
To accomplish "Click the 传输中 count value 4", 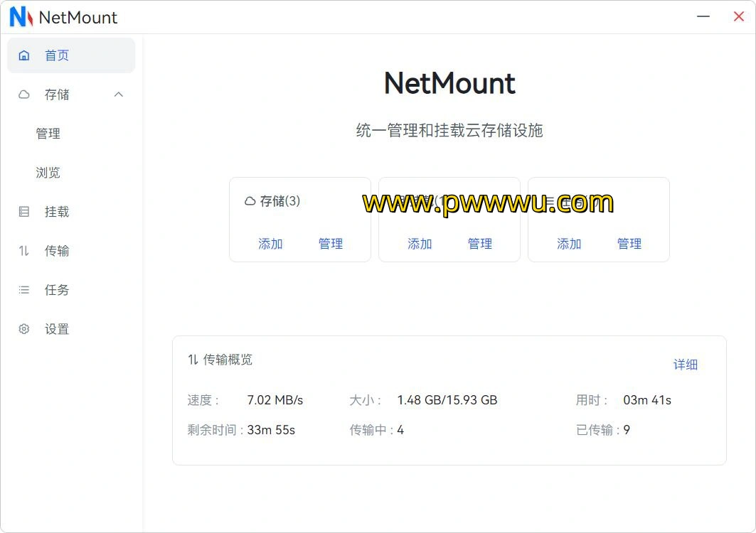I will pyautogui.click(x=400, y=430).
